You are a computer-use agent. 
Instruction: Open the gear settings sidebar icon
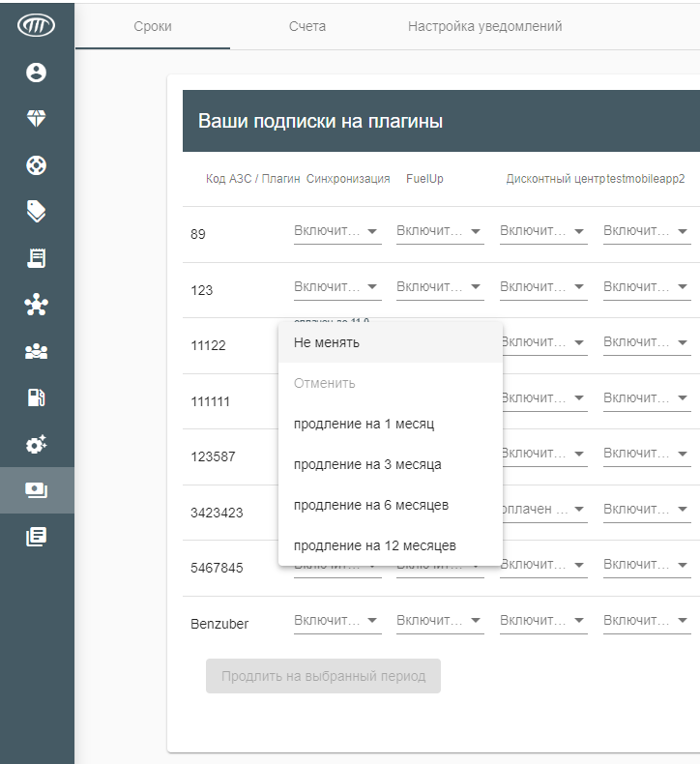click(x=36, y=444)
